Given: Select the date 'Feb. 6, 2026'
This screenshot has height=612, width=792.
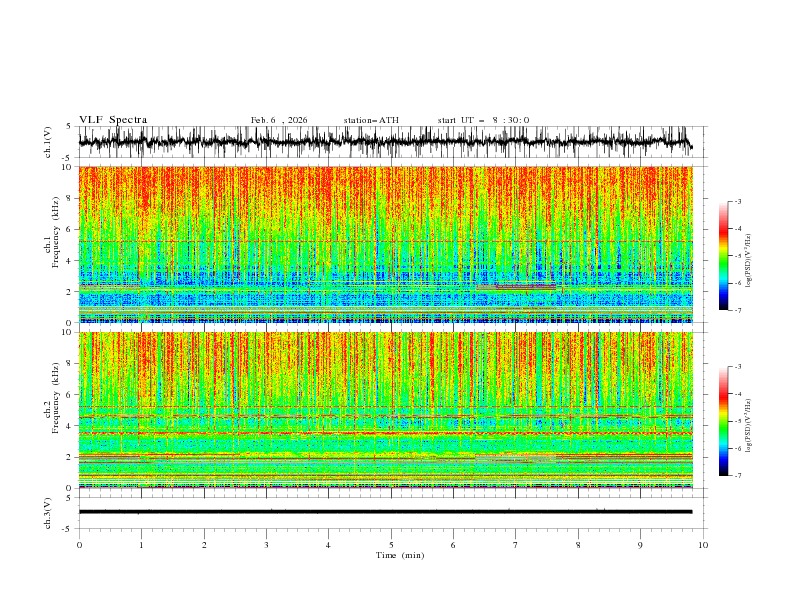Looking at the screenshot, I should 279,120.
